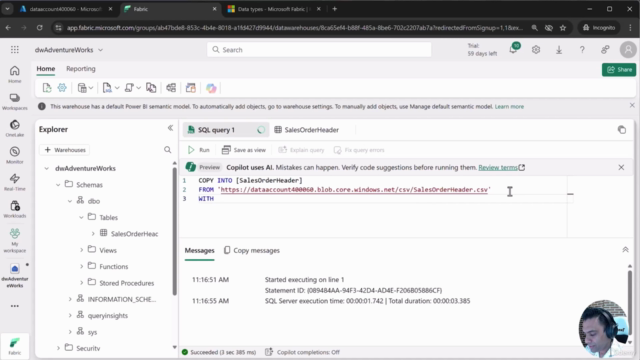Open the templates dropdown arrow in toolbar
The height and width of the screenshot is (360, 640).
coord(139,88)
